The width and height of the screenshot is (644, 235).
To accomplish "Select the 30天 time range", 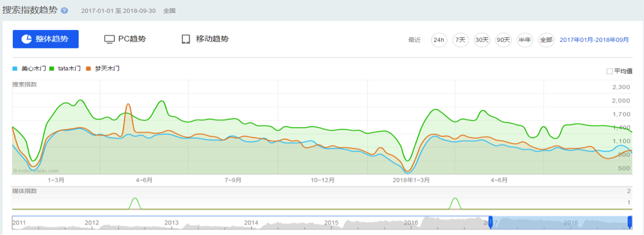I will click(x=481, y=40).
